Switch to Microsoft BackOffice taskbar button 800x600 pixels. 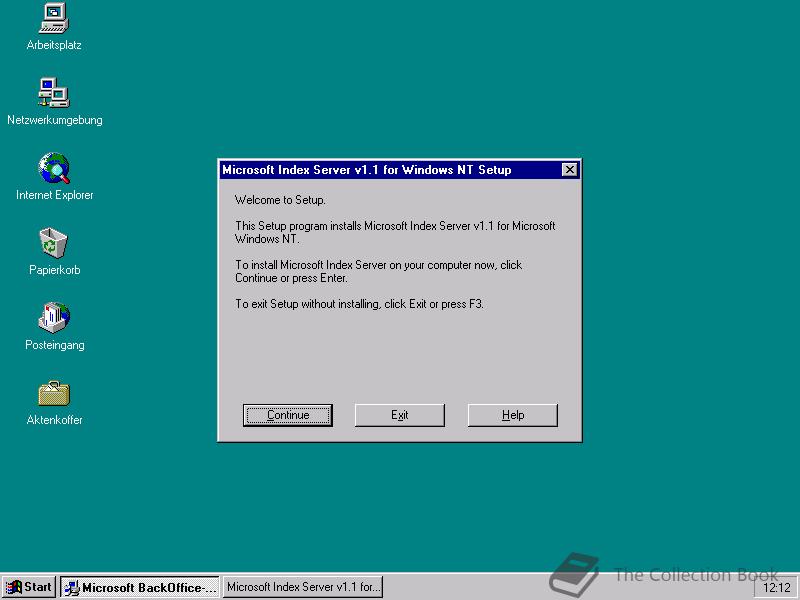pos(140,587)
